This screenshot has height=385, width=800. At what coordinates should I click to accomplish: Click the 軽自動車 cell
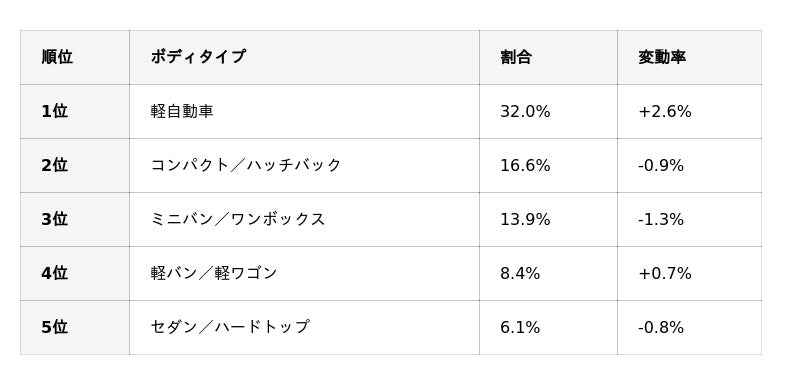pyautogui.click(x=304, y=111)
